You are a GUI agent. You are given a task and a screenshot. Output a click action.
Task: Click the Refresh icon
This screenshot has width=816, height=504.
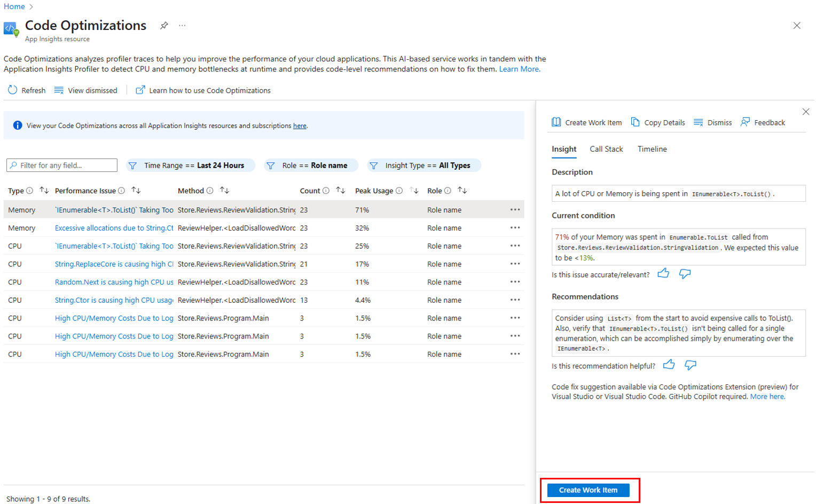[12, 90]
